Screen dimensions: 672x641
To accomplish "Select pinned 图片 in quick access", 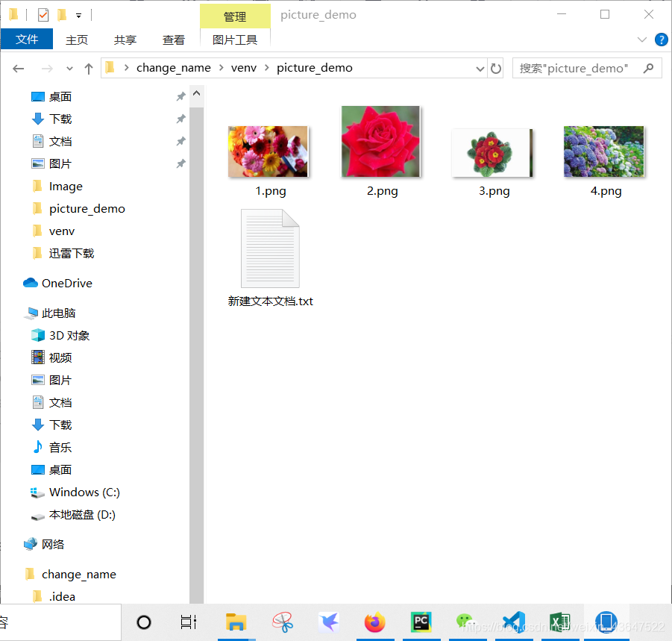I will [x=60, y=163].
